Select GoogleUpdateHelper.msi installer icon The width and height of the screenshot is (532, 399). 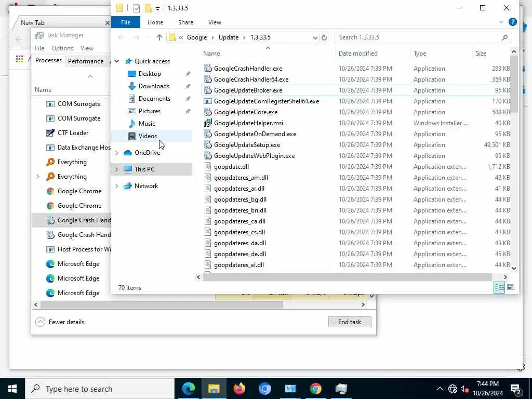(x=208, y=123)
